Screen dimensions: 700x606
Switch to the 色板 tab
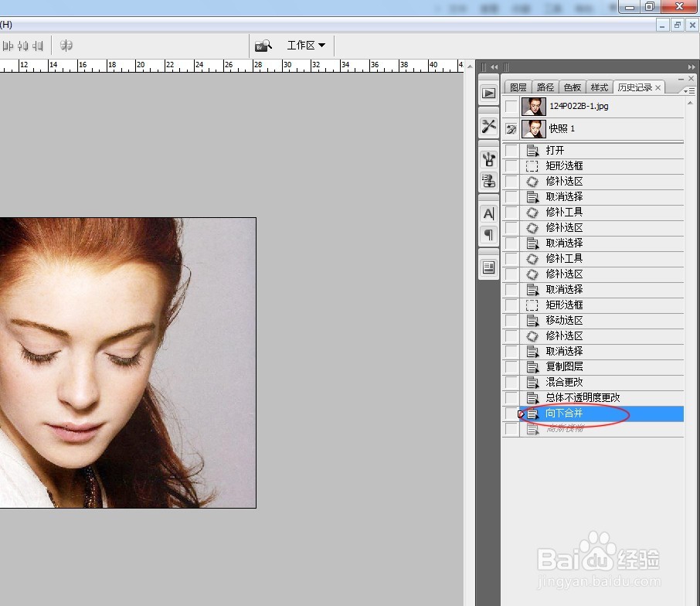point(572,87)
